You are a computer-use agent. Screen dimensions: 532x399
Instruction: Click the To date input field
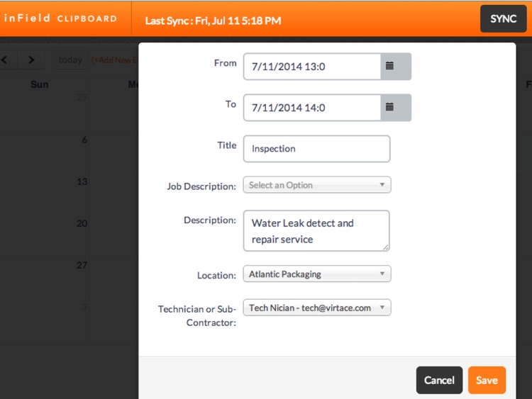tap(312, 108)
